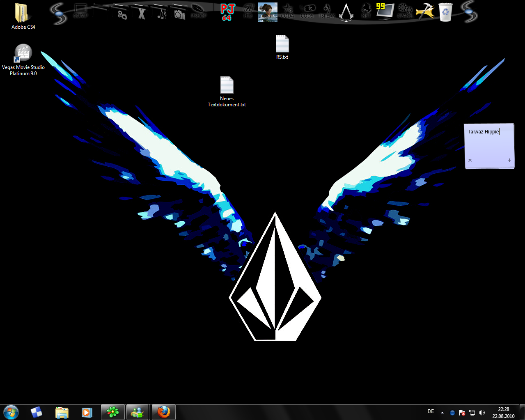Open Windows Explorer from the taskbar
This screenshot has width=525, height=420.
coord(62,412)
